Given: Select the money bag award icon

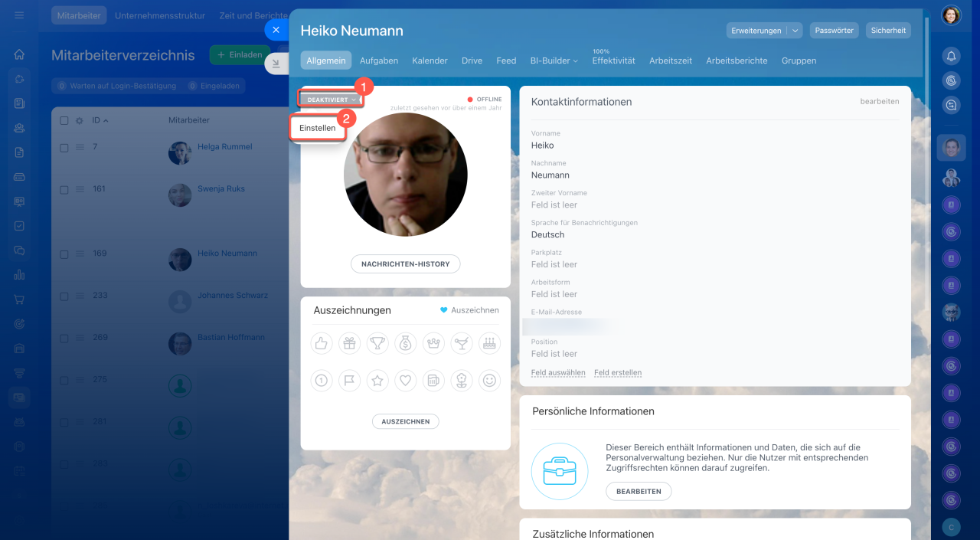Looking at the screenshot, I should [x=406, y=344].
